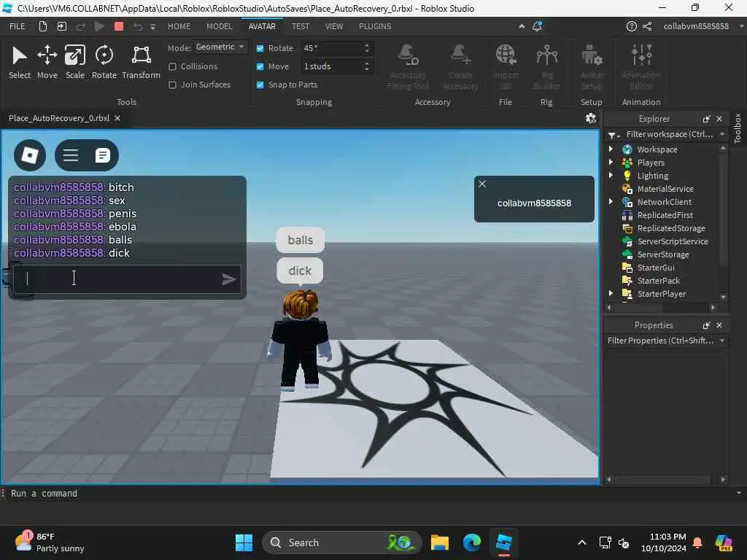The height and width of the screenshot is (560, 747).
Task: Stop the running playtest
Action: click(x=119, y=26)
